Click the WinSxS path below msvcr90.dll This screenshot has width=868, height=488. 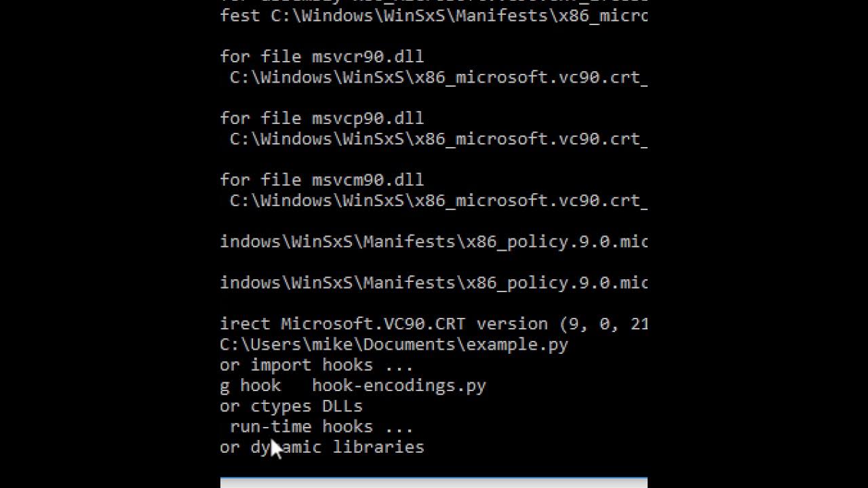coord(438,77)
